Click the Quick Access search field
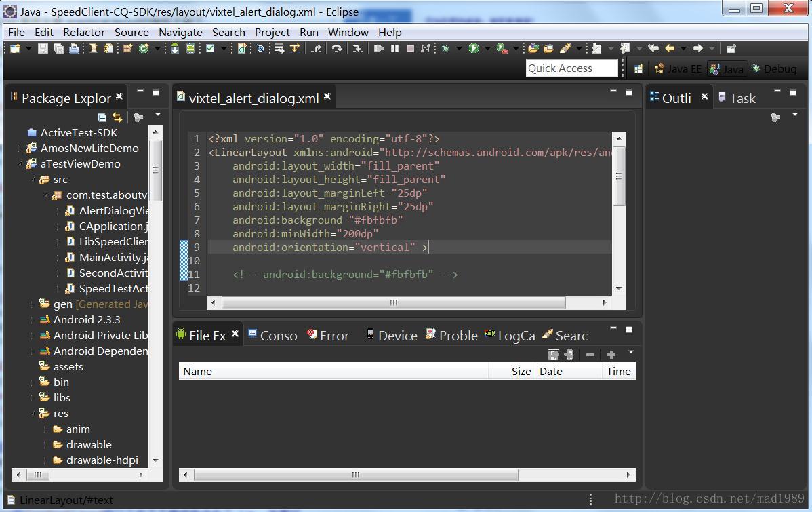The height and width of the screenshot is (512, 812). coord(571,68)
